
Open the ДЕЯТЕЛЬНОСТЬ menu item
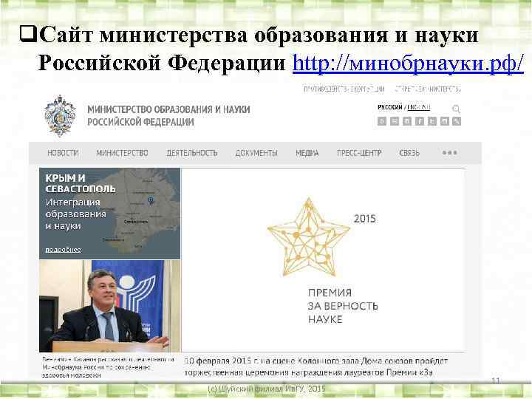pos(192,154)
